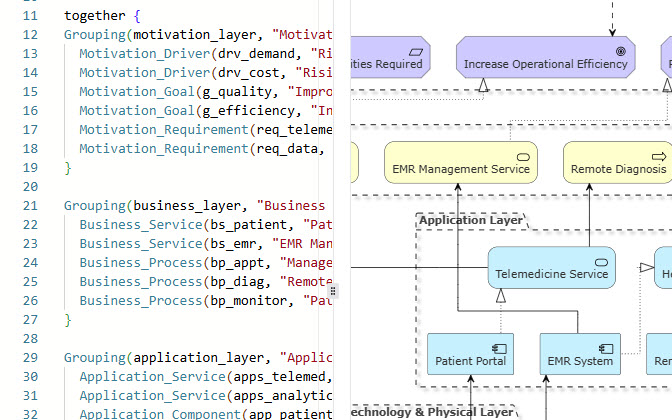Screen dimensions: 672x420
Task: Click closing brace on line 19
Action: [x=68, y=168]
